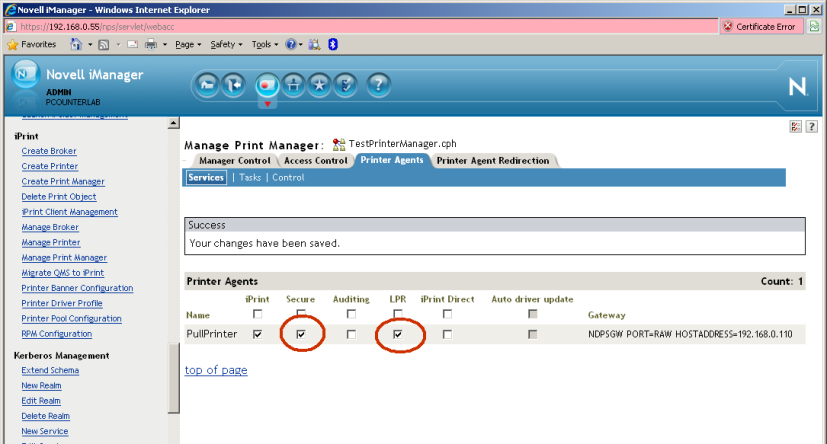Select the Printer Agents tab
The width and height of the screenshot is (827, 444).
(x=392, y=160)
